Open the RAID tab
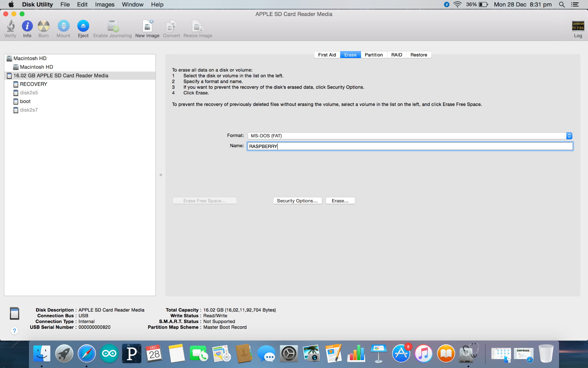Screen dimensions: 588x368 point(397,55)
